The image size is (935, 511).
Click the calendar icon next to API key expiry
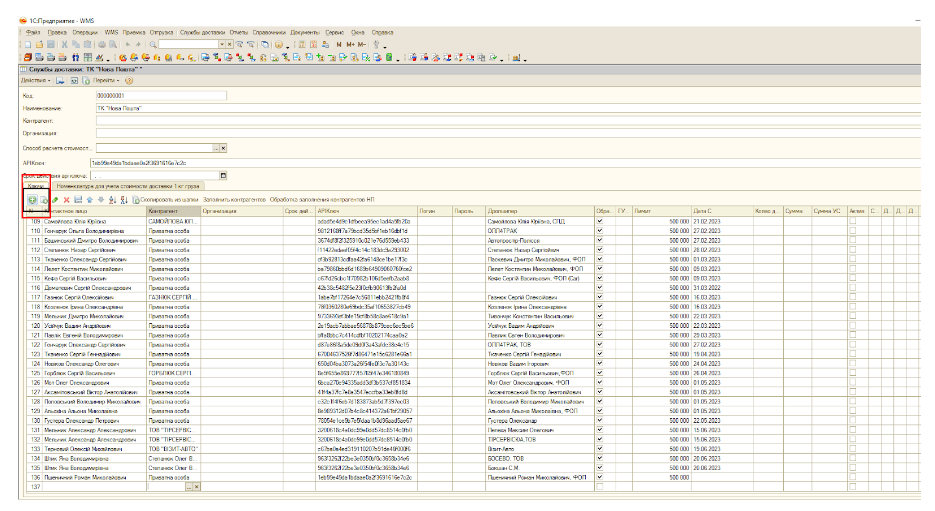(x=221, y=174)
